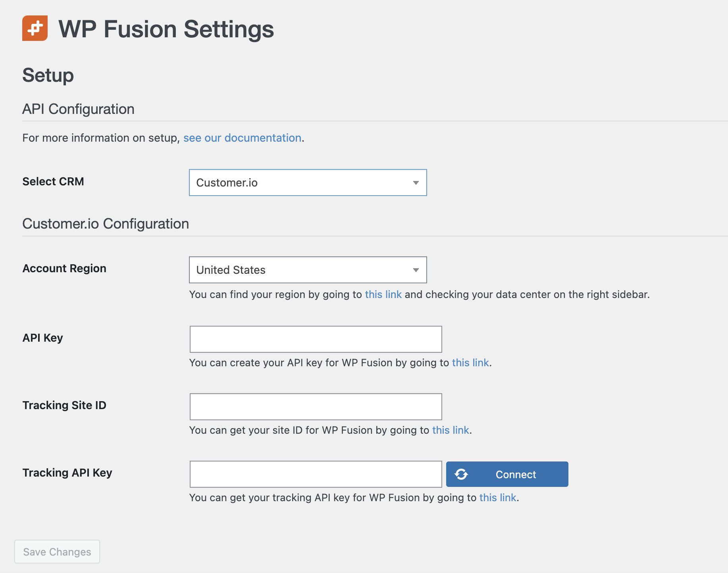The width and height of the screenshot is (728, 573).
Task: Follow 'this link' to find your region
Action: [383, 294]
